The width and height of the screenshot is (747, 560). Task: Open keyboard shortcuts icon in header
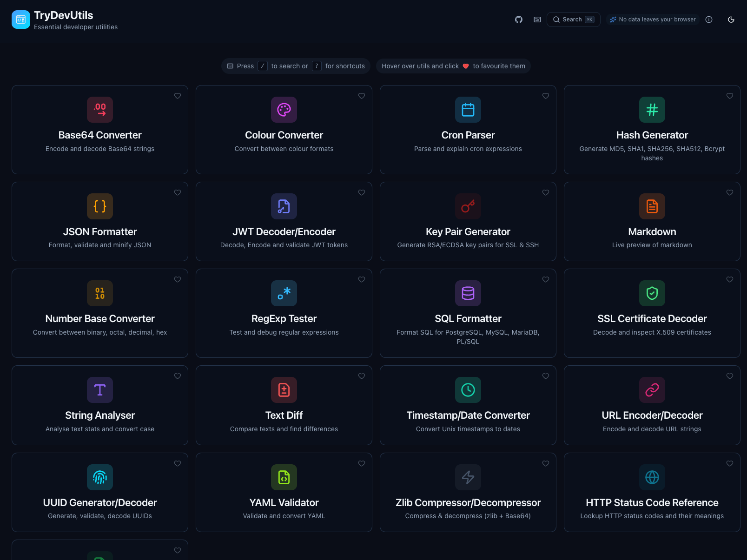coord(537,20)
